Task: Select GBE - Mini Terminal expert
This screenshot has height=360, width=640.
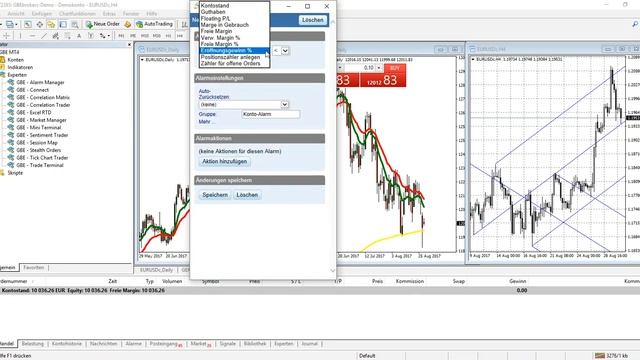Action: [38, 127]
